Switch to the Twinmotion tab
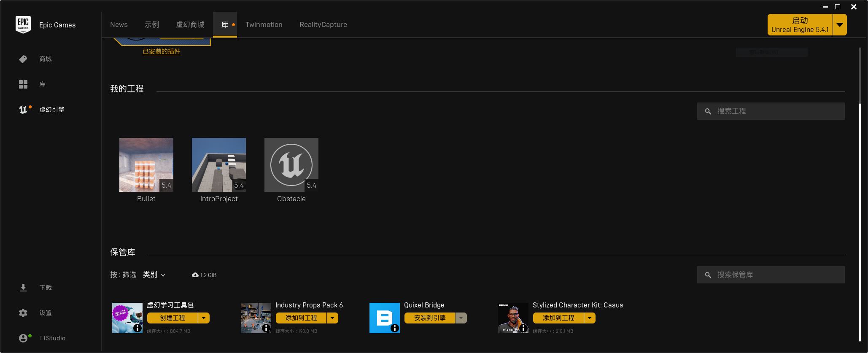868x353 pixels. click(x=264, y=25)
